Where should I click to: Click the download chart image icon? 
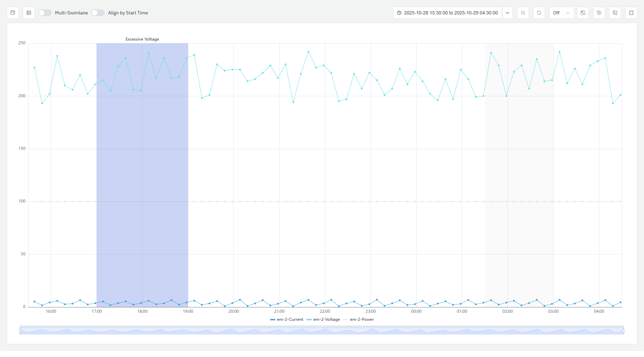(x=615, y=13)
